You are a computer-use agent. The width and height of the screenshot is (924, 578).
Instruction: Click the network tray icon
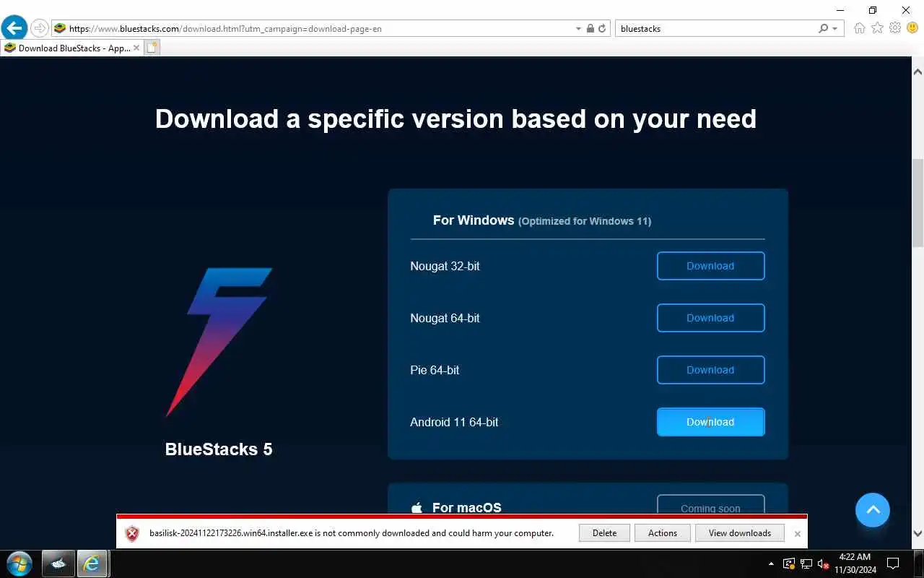point(806,564)
